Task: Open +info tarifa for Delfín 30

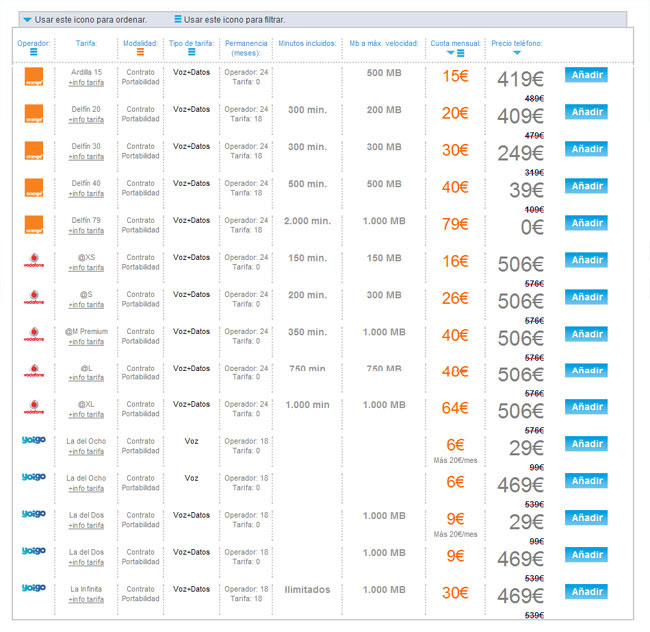Action: point(86,156)
